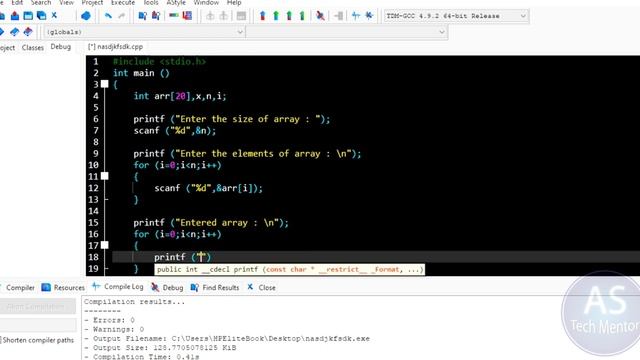Open the Compiler bottom tab
Viewport: 640px width, 360px height.
[20, 288]
